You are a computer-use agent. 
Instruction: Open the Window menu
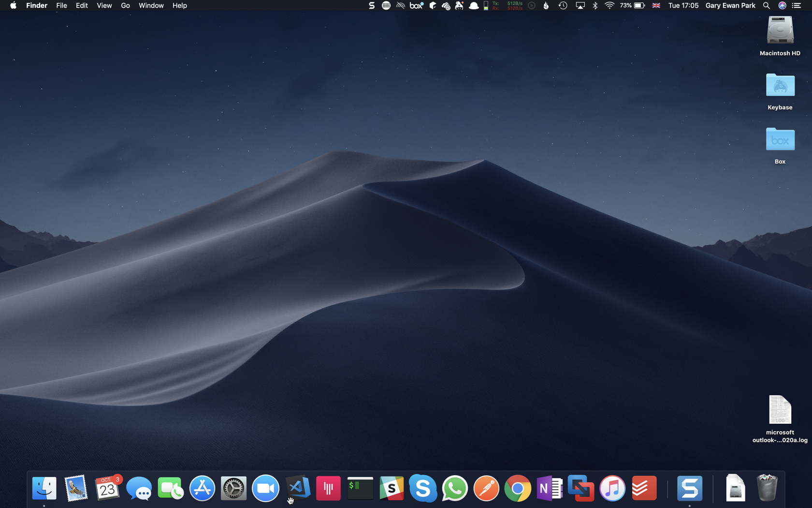[x=151, y=6]
